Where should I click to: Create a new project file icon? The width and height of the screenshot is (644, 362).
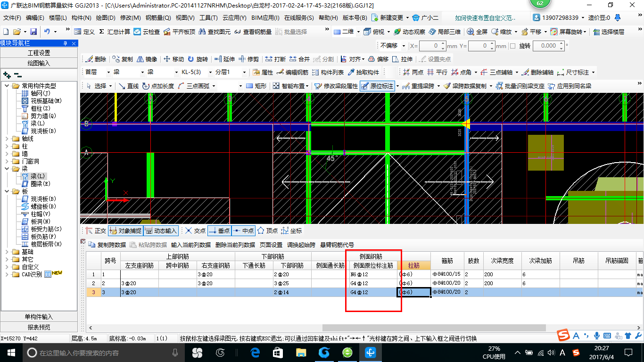click(6, 32)
